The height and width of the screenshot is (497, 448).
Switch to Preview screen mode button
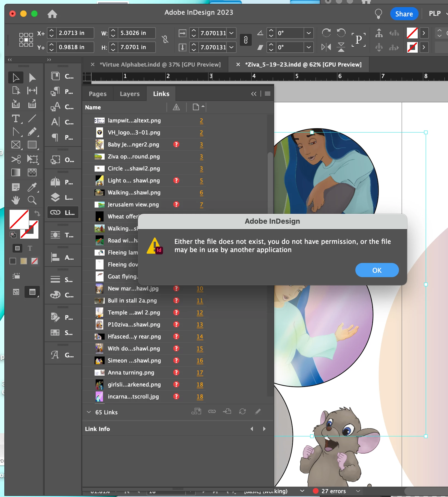point(32,292)
